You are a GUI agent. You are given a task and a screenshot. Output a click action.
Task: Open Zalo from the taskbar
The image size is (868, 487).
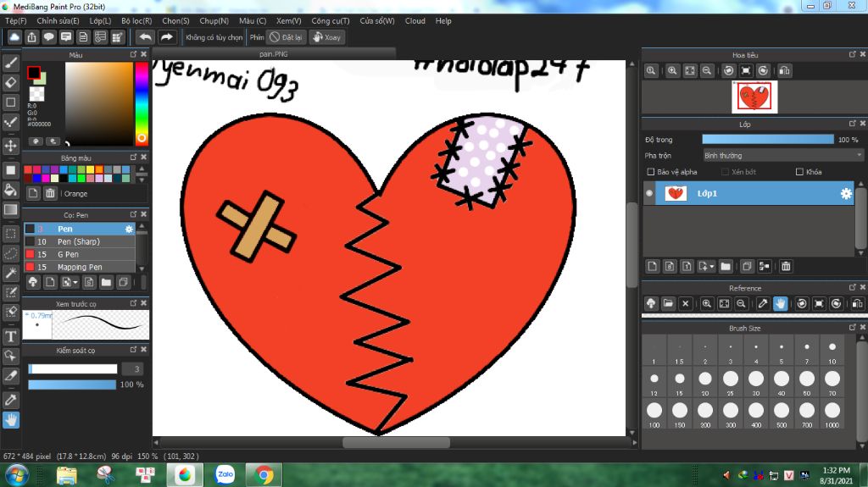(225, 475)
